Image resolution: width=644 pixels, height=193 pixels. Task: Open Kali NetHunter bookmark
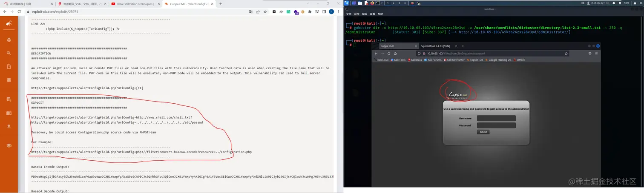click(454, 60)
